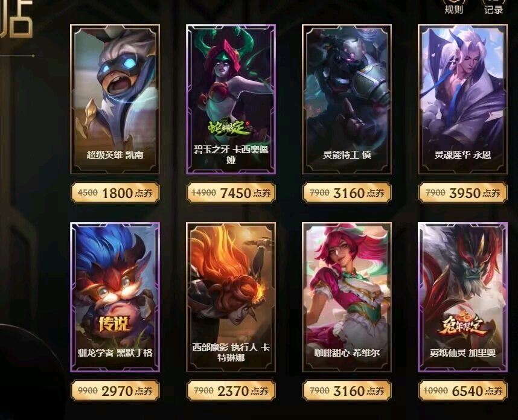The height and width of the screenshot is (420, 518).
Task: Open the 记录 records icon
Action: click(x=494, y=7)
